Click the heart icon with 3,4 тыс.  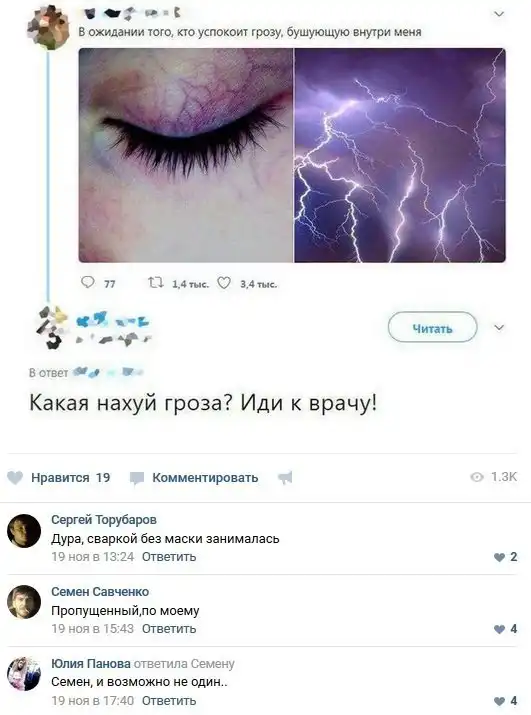tap(224, 284)
